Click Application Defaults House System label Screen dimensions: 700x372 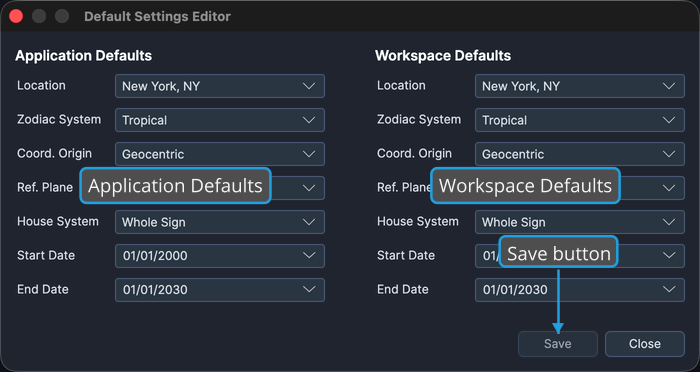pyautogui.click(x=58, y=222)
